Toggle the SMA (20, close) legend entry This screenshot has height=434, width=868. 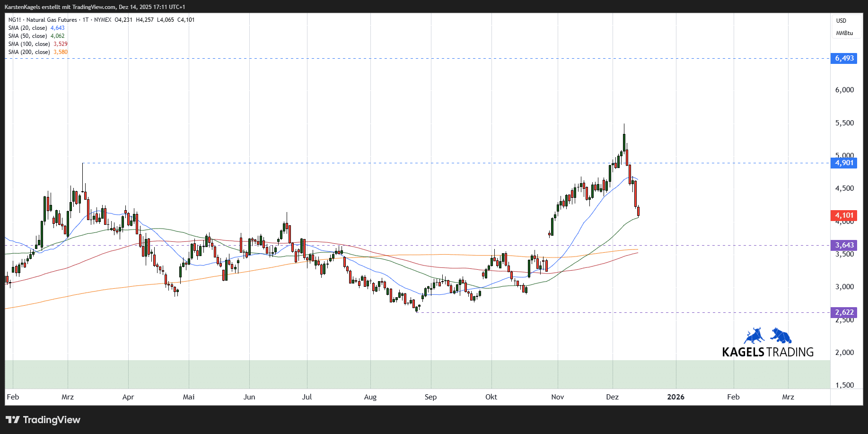(x=28, y=28)
